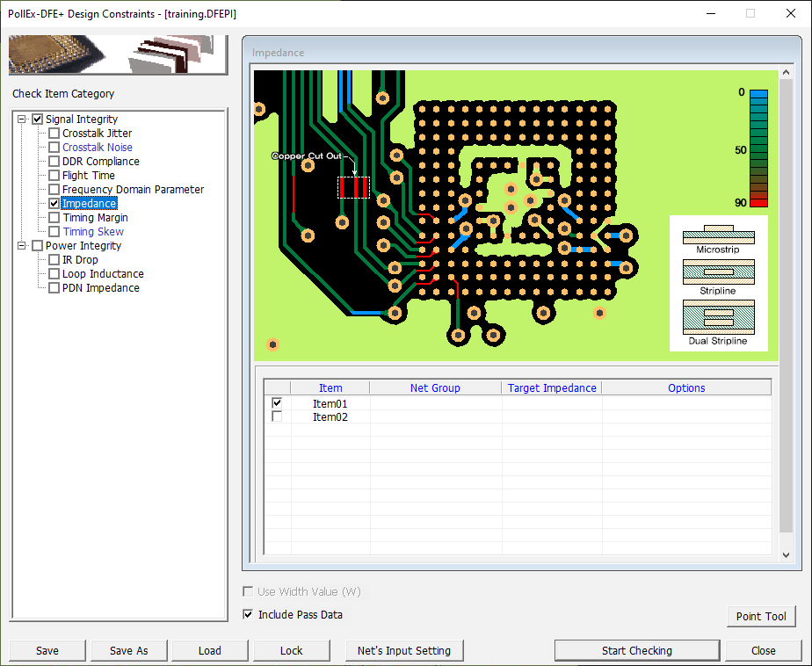Select the Timing Margin tree item
This screenshot has width=812, height=666.
(x=95, y=218)
